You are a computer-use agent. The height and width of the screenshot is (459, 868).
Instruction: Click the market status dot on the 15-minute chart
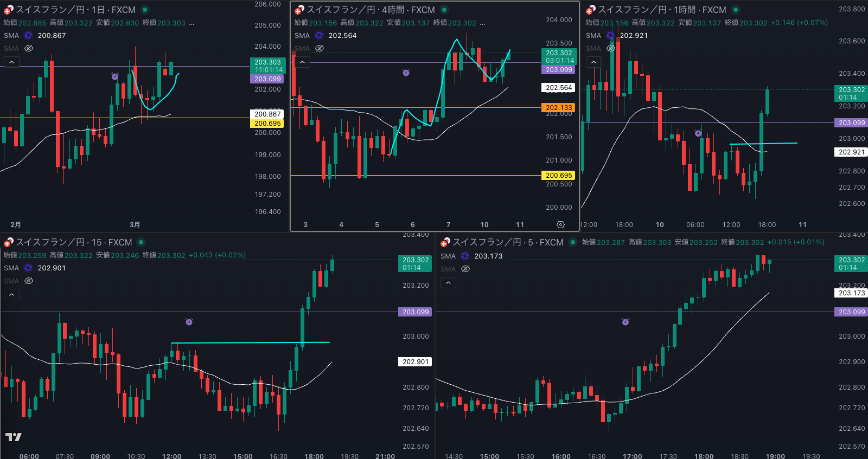(141, 242)
